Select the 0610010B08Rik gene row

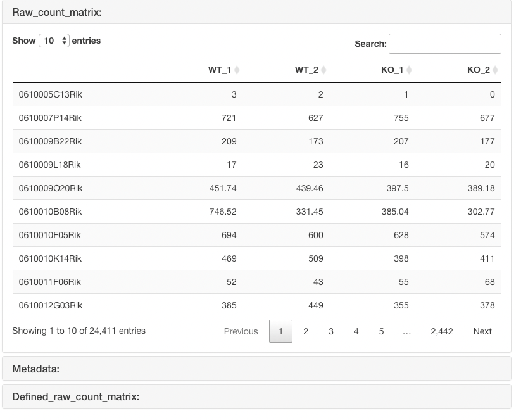[x=50, y=212]
